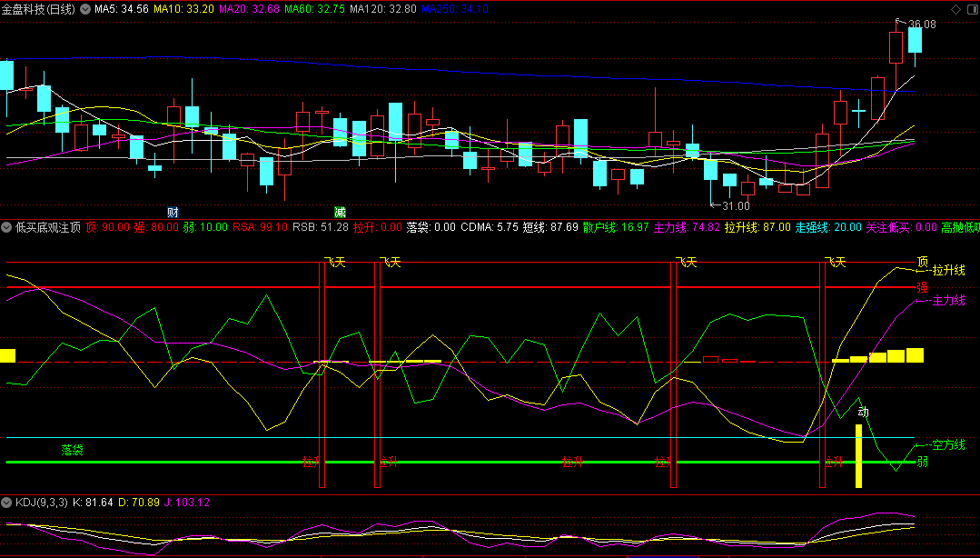Click the 关注低买: 0.00 indicator value
The width and height of the screenshot is (980, 558).
pyautogui.click(x=901, y=227)
